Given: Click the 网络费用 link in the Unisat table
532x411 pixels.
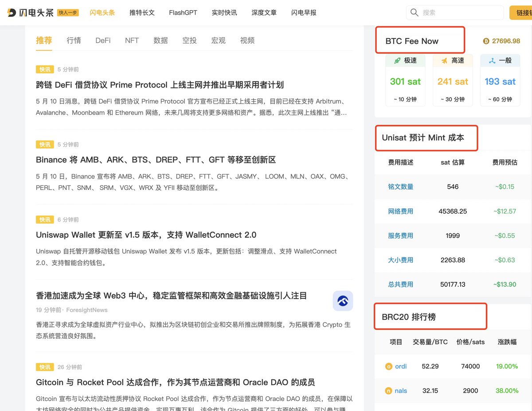Looking at the screenshot, I should coord(400,211).
